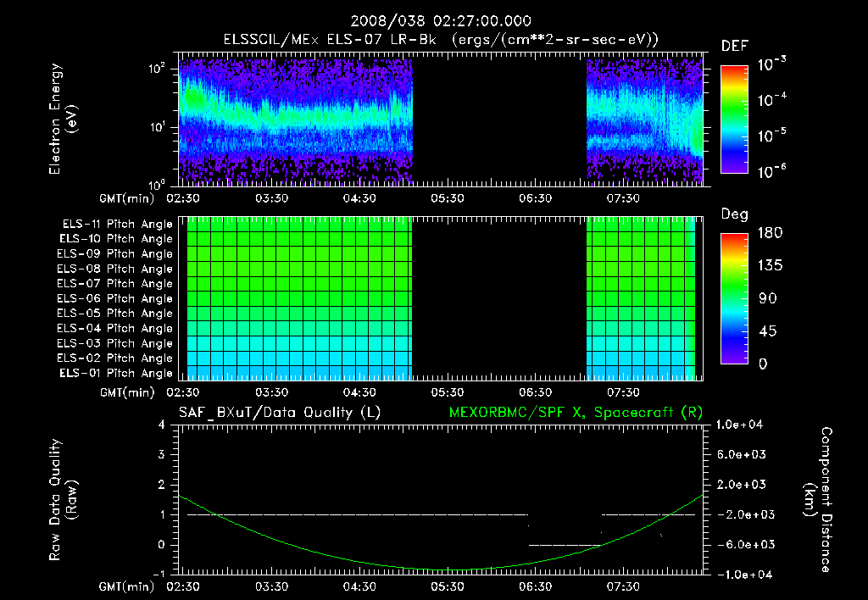868x600 pixels.
Task: Select the Electron Energy (eV) axis label
Action: (x=63, y=119)
